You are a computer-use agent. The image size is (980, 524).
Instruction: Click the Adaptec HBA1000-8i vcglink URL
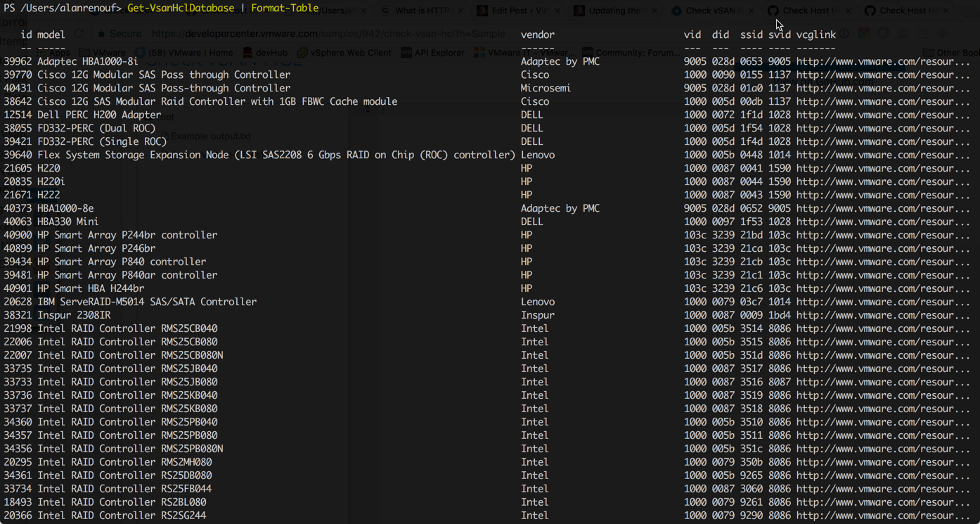(x=882, y=61)
